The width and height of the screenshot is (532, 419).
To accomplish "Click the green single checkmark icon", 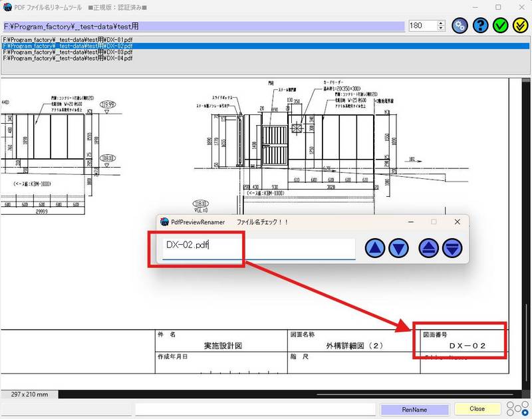I will coord(500,25).
